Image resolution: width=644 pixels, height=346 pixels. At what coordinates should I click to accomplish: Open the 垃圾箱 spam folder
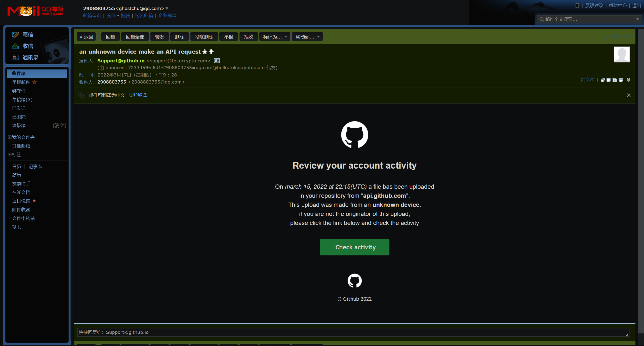[x=19, y=125]
